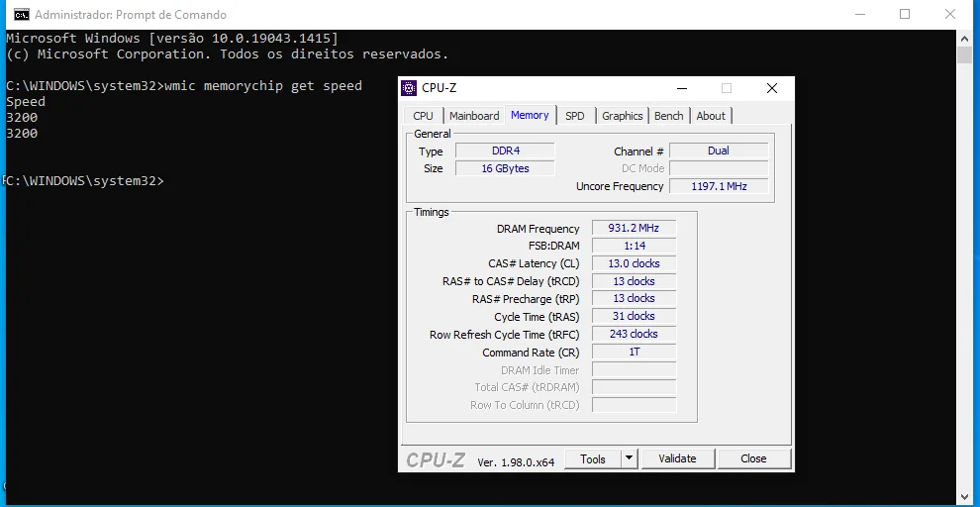Expand the Tools dropdown arrow
980x507 pixels.
[630, 458]
